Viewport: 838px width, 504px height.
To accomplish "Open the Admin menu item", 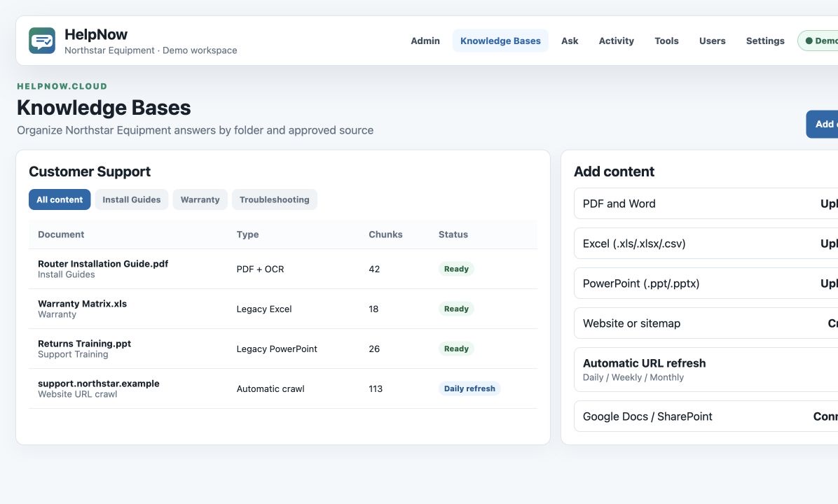I will tap(425, 41).
